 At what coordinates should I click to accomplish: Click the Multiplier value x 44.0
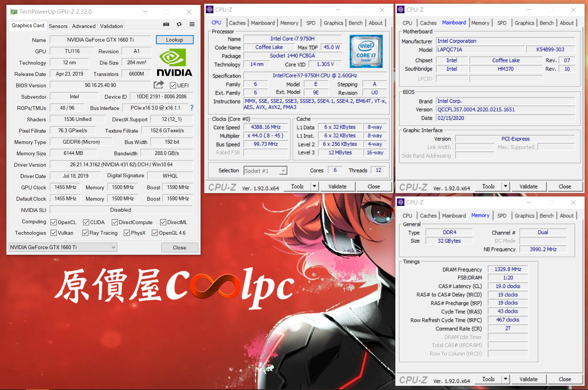[x=265, y=135]
